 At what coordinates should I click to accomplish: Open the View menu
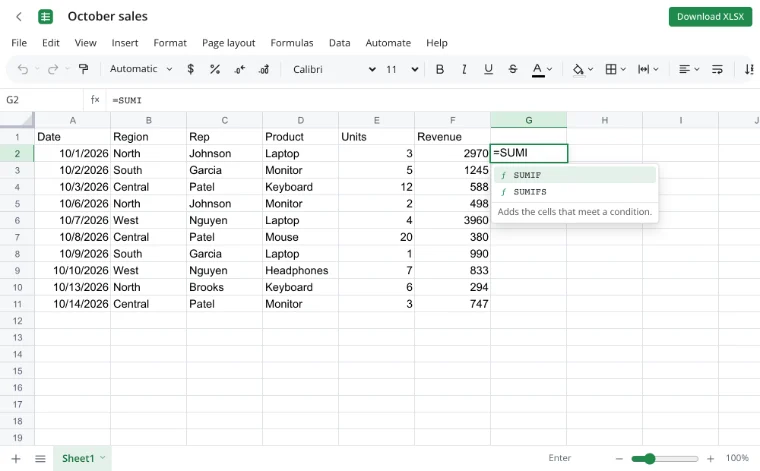(x=85, y=43)
